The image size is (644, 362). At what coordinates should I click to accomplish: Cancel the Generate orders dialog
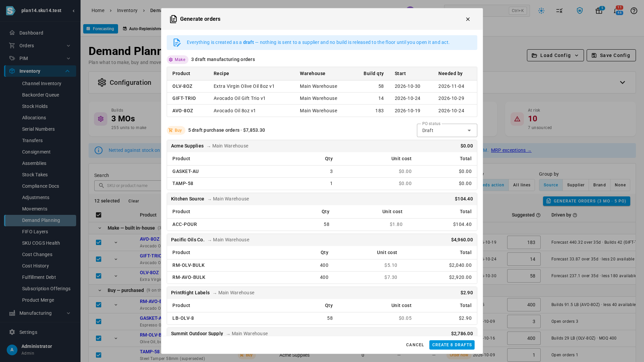415,345
